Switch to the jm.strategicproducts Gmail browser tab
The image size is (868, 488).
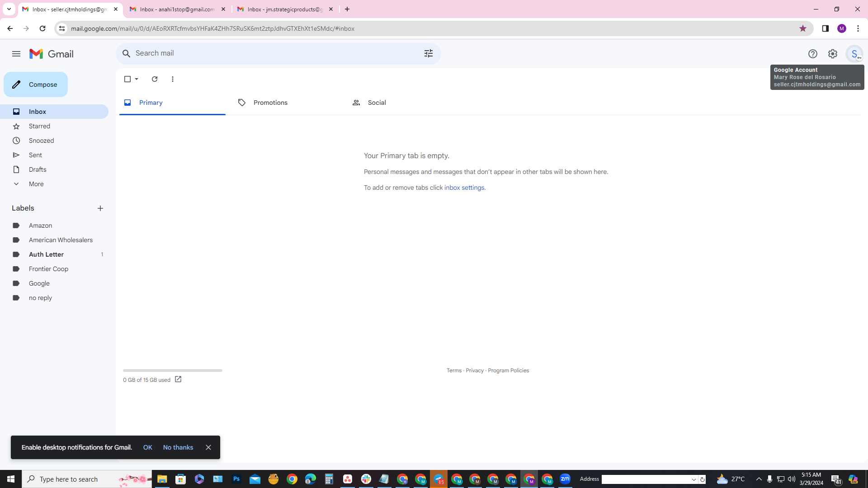coord(285,9)
